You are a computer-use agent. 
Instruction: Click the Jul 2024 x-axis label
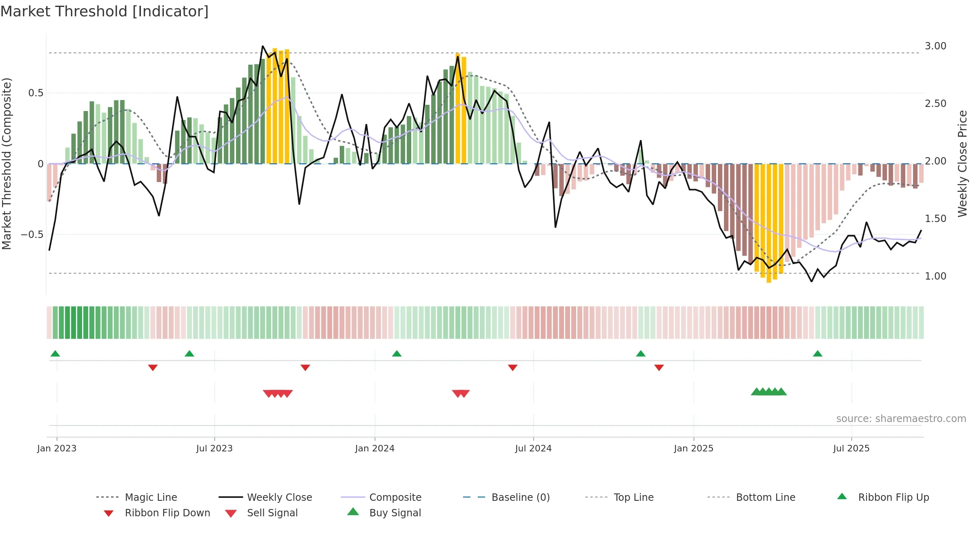click(x=533, y=449)
